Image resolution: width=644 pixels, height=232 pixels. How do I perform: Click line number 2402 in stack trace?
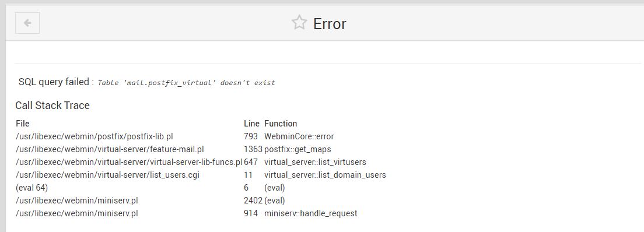pos(253,201)
